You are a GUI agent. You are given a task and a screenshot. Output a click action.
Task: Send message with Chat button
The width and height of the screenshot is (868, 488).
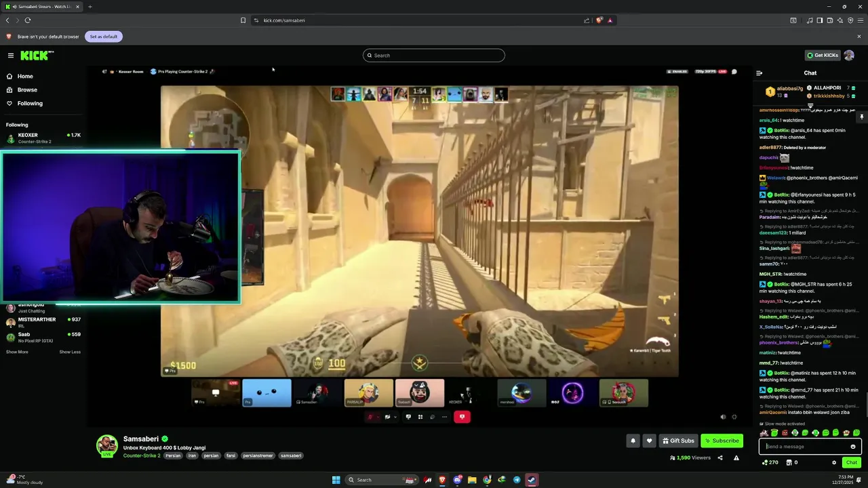pyautogui.click(x=852, y=463)
